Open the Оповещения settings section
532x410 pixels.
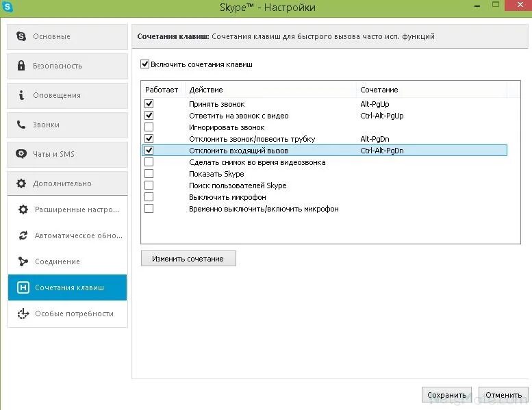67,95
